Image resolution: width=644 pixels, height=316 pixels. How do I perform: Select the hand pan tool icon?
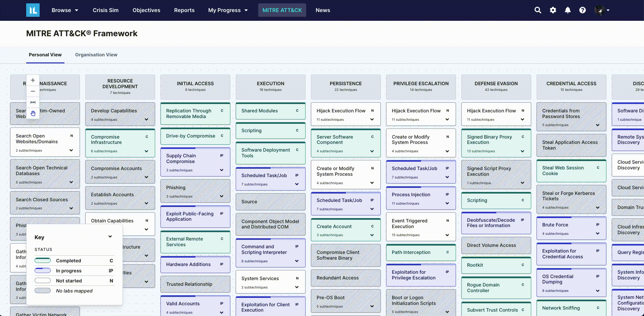click(x=33, y=113)
